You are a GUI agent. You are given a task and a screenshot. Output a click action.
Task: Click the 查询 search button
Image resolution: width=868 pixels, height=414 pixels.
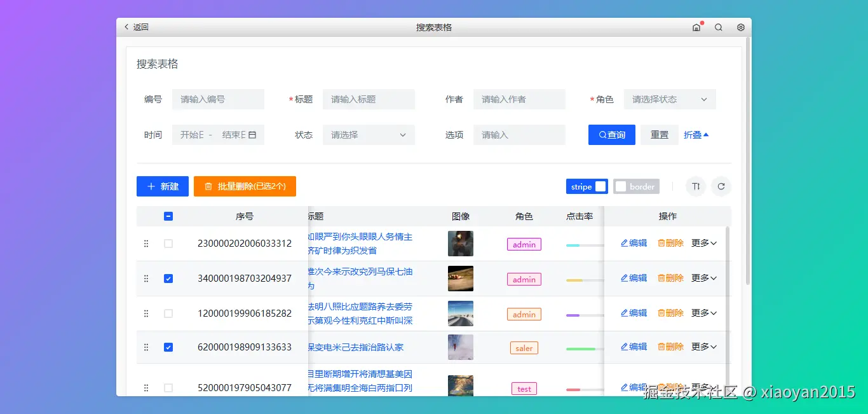(612, 135)
